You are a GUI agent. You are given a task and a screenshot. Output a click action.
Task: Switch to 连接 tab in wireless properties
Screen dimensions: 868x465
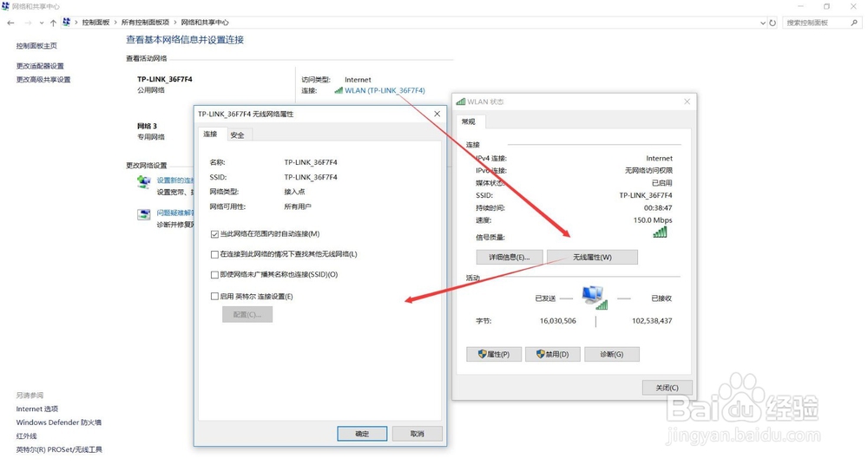click(210, 134)
